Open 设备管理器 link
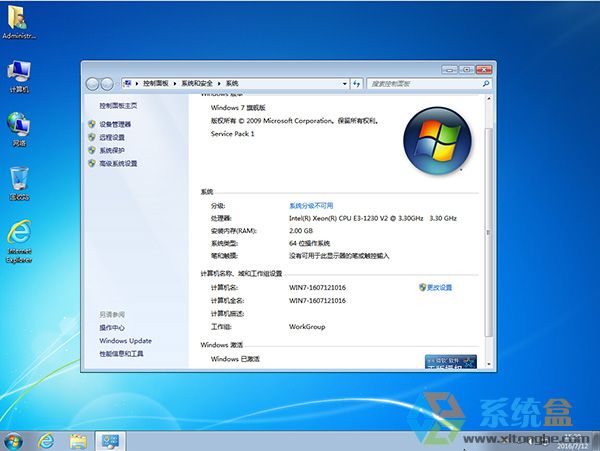The width and height of the screenshot is (600, 451). (x=115, y=124)
